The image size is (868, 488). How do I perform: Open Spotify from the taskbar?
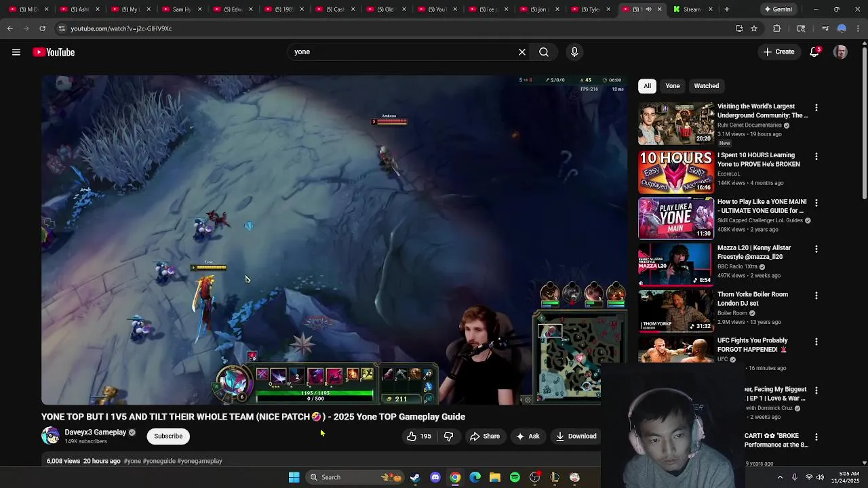515,477
